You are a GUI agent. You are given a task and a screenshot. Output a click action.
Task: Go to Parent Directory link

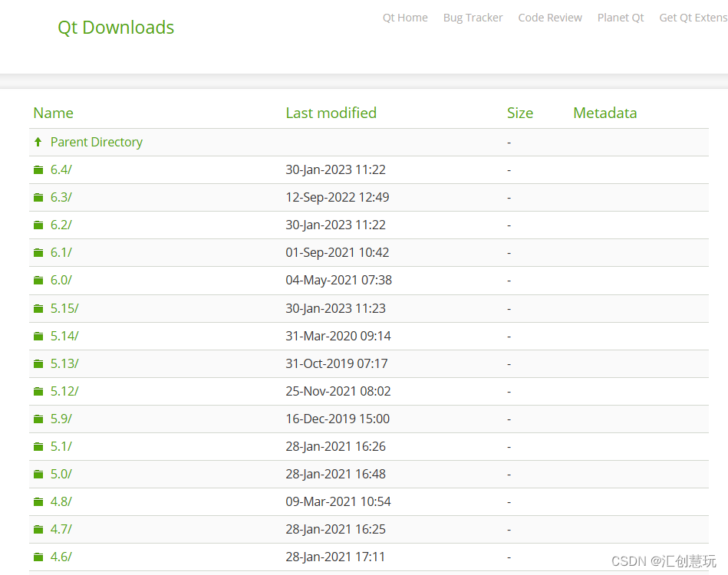tap(97, 142)
